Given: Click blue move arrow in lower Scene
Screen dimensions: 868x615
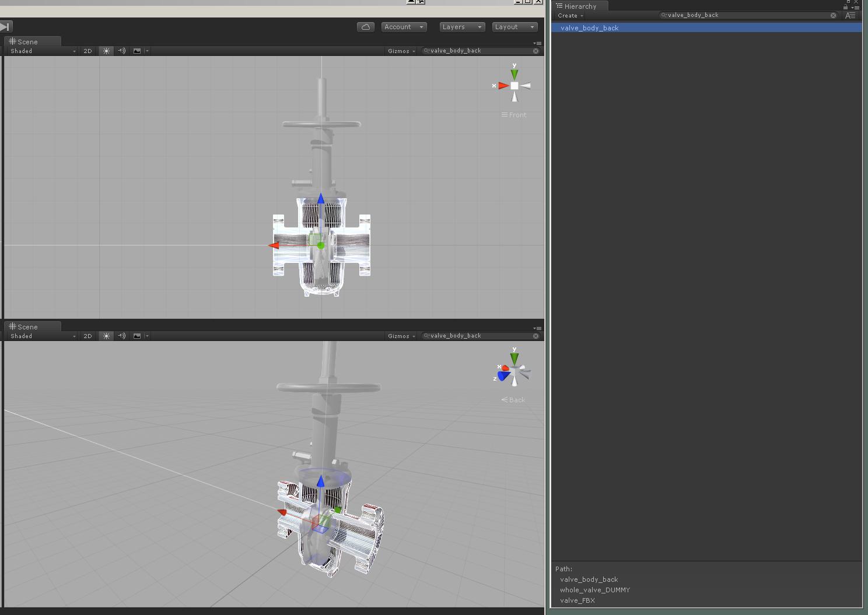Looking at the screenshot, I should click(320, 482).
